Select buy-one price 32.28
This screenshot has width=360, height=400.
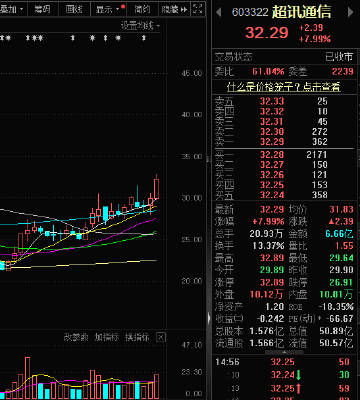272,155
